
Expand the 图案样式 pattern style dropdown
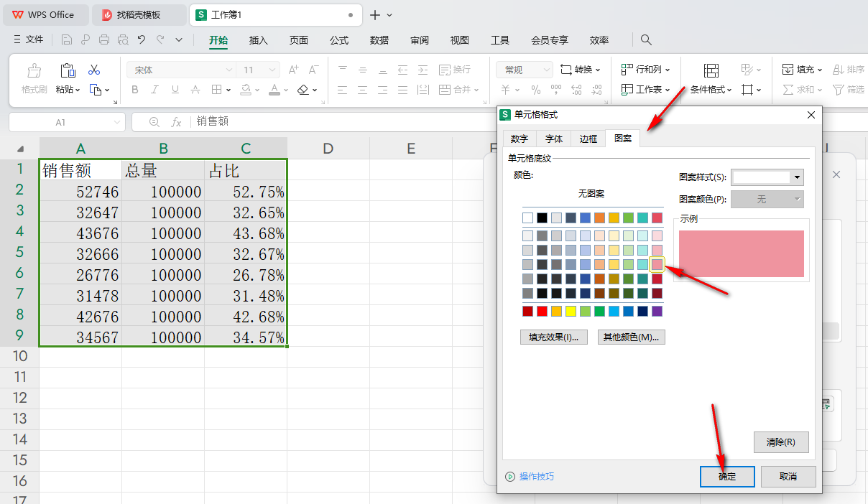tap(796, 177)
